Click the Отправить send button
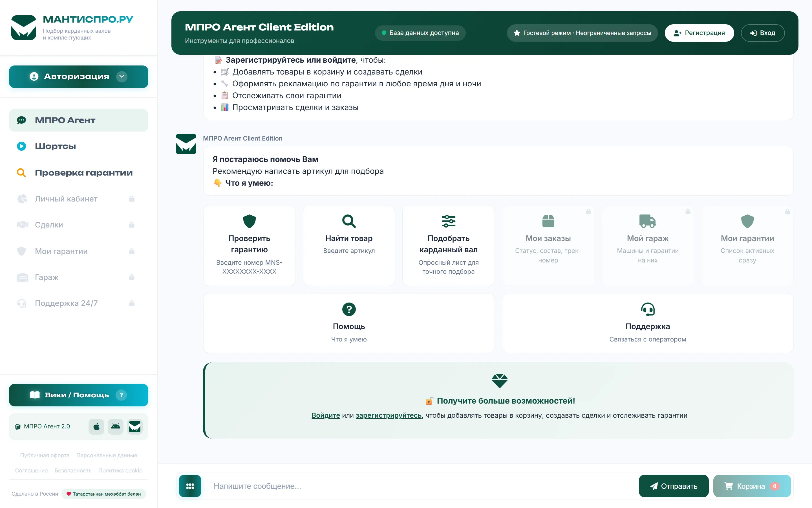812x508 pixels. (x=673, y=486)
